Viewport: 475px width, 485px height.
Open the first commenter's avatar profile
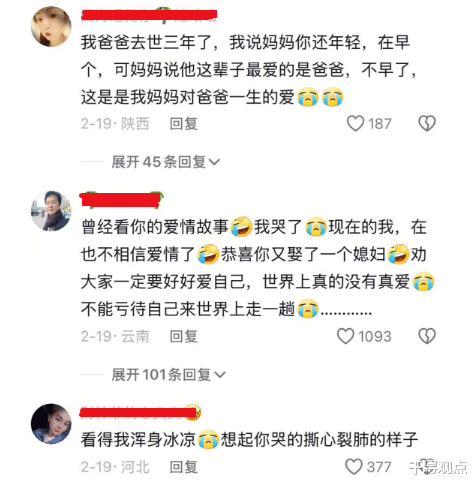coord(51,26)
